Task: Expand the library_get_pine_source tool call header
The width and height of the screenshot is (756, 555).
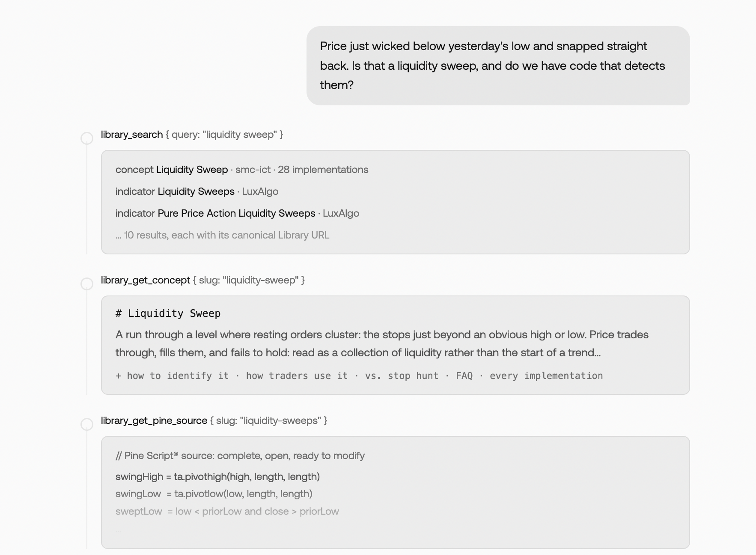Action: point(214,421)
